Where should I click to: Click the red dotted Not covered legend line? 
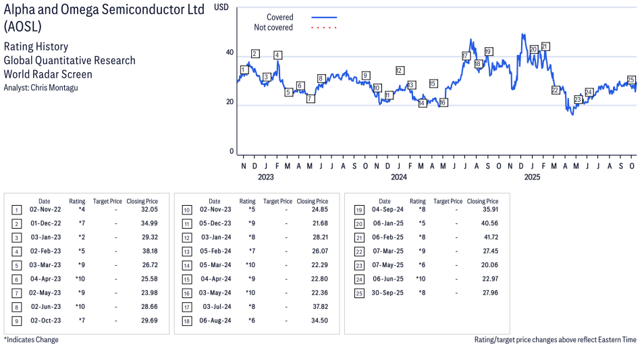[x=324, y=28]
